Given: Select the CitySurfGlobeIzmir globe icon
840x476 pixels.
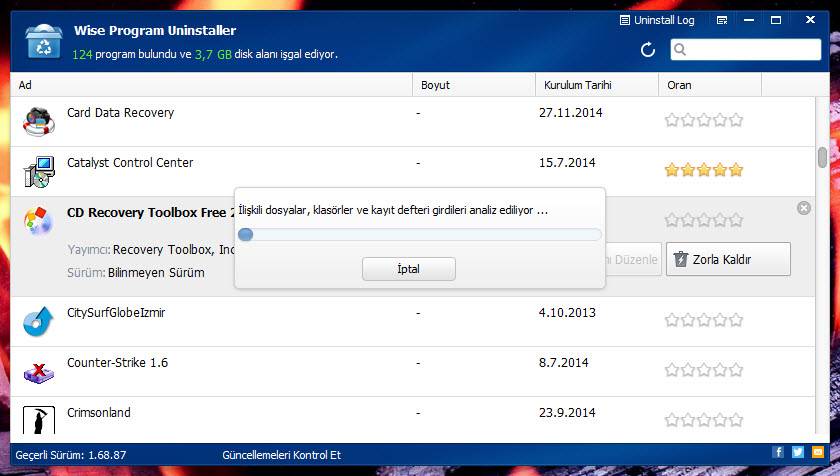Looking at the screenshot, I should (38, 321).
